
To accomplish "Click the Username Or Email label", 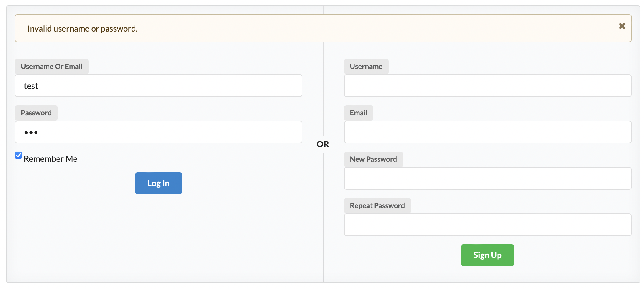I will (x=51, y=66).
